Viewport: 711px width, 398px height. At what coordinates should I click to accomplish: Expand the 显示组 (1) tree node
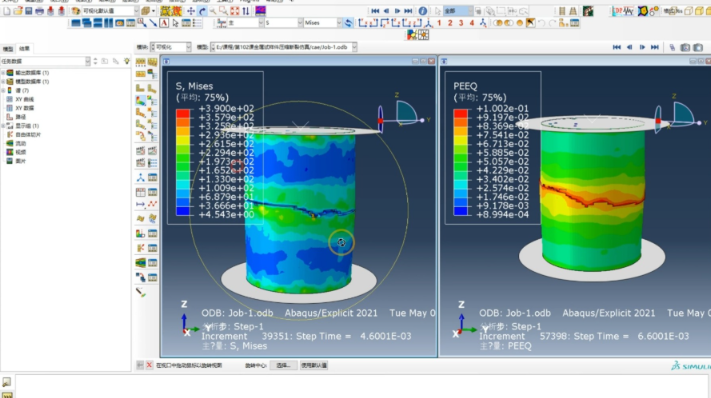3,126
